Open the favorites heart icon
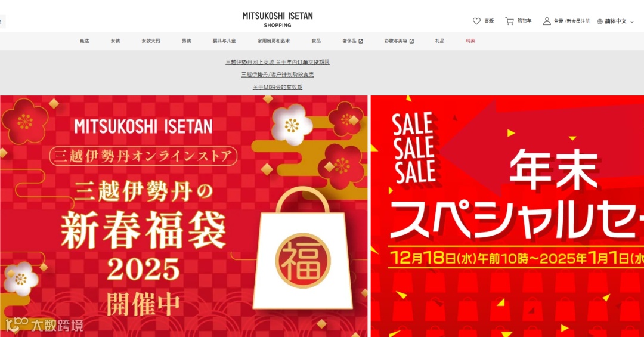Image resolution: width=644 pixels, height=337 pixels. (476, 21)
